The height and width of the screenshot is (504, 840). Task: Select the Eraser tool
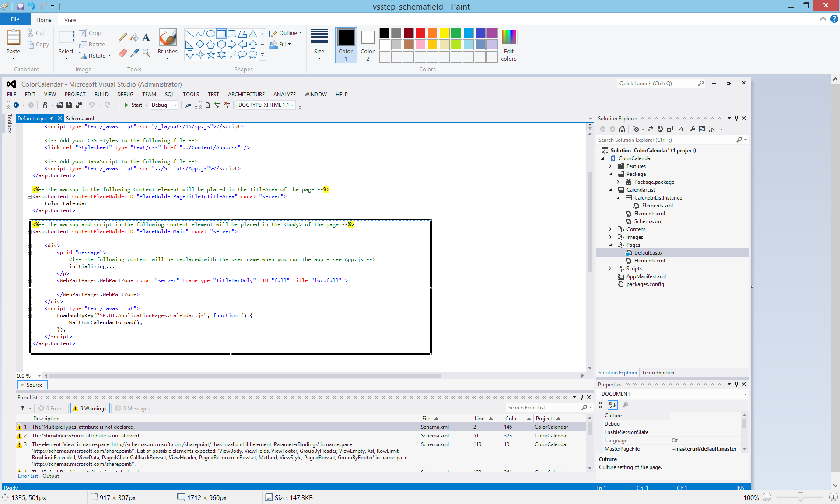coord(123,53)
